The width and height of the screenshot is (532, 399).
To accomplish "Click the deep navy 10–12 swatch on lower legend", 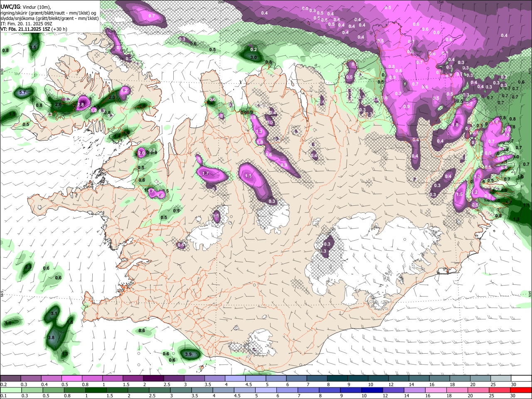I will (372, 390).
